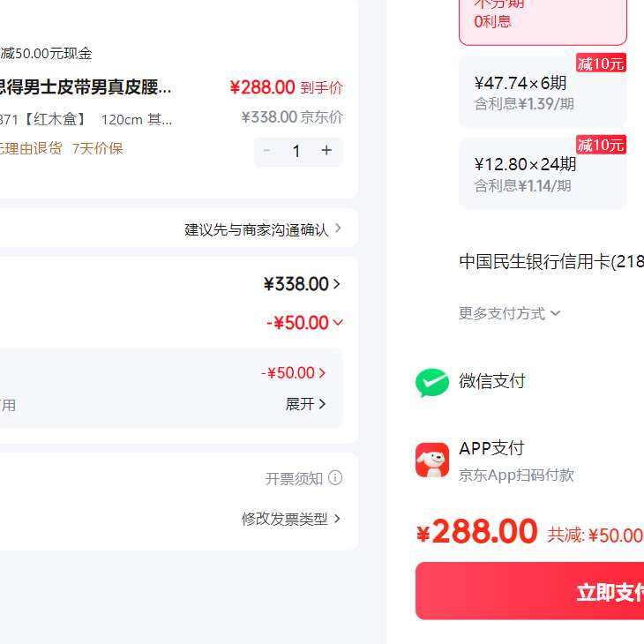Decrease quantity with the minus button
This screenshot has width=644, height=644.
267,151
